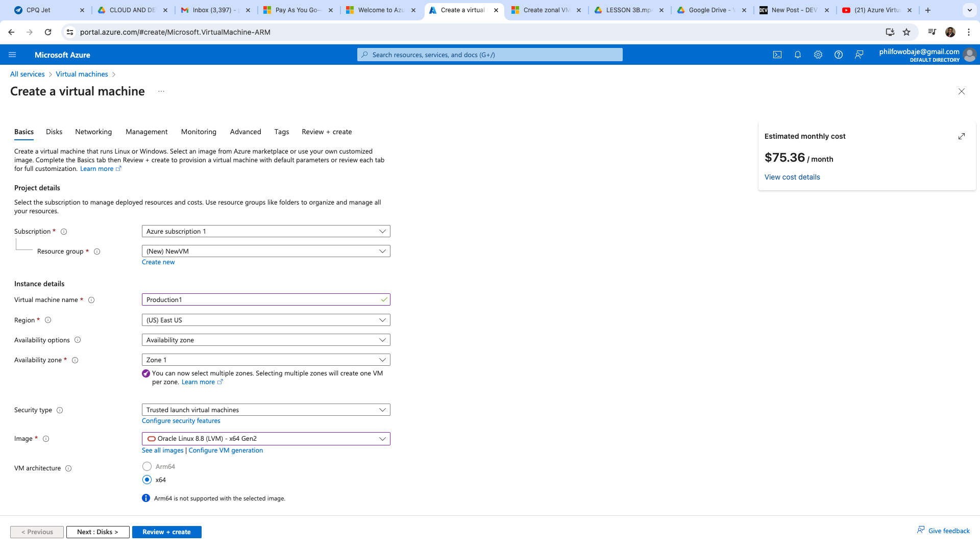Click the View cost details link
The image size is (980, 551).
click(792, 177)
